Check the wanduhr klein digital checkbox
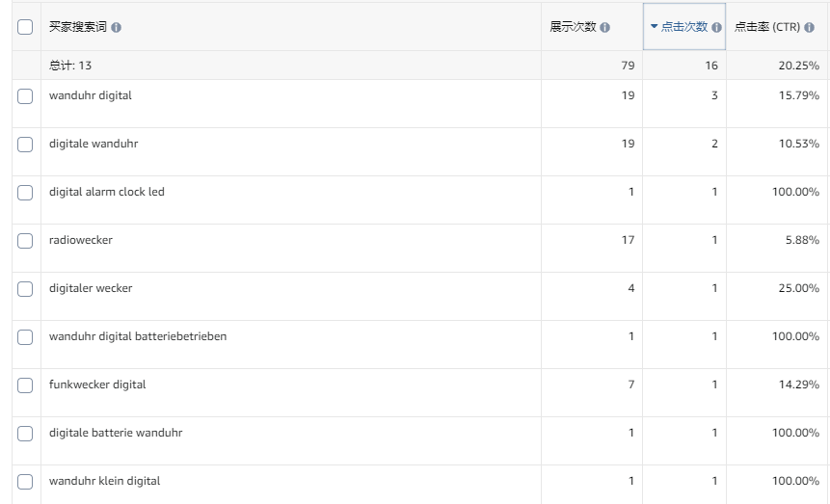 point(25,482)
